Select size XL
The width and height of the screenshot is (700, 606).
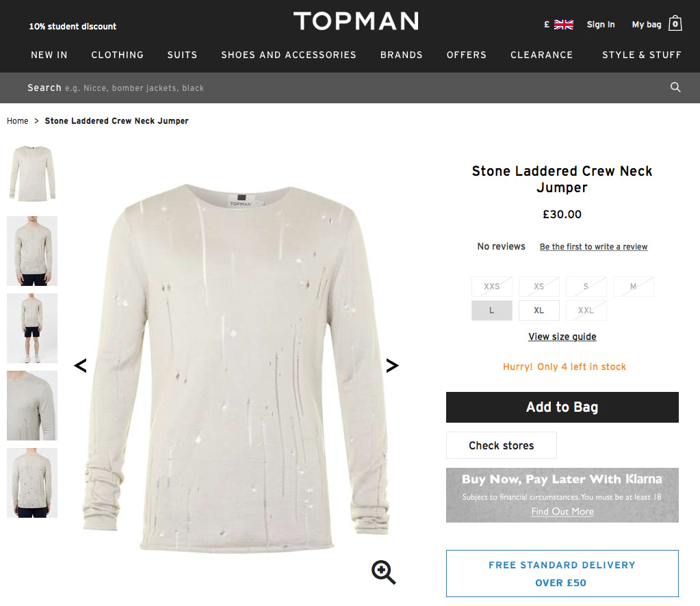pos(539,310)
